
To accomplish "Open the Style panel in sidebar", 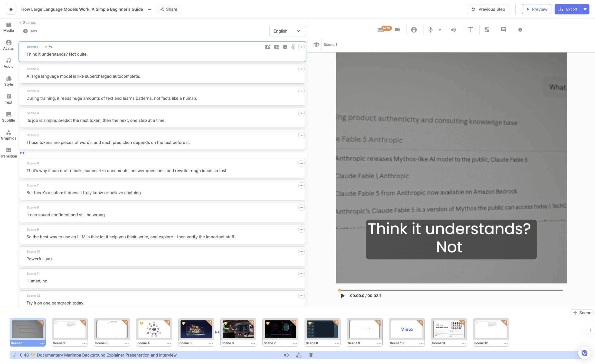I will tap(8, 81).
